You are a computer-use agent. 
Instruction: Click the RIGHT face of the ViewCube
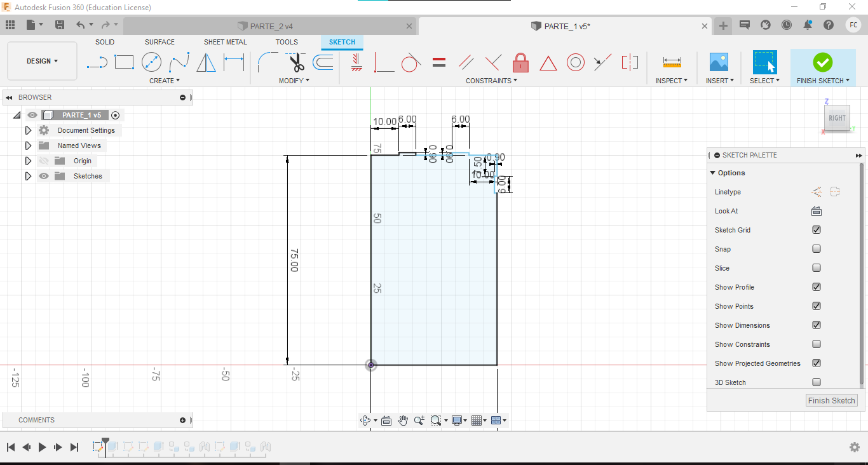[837, 118]
